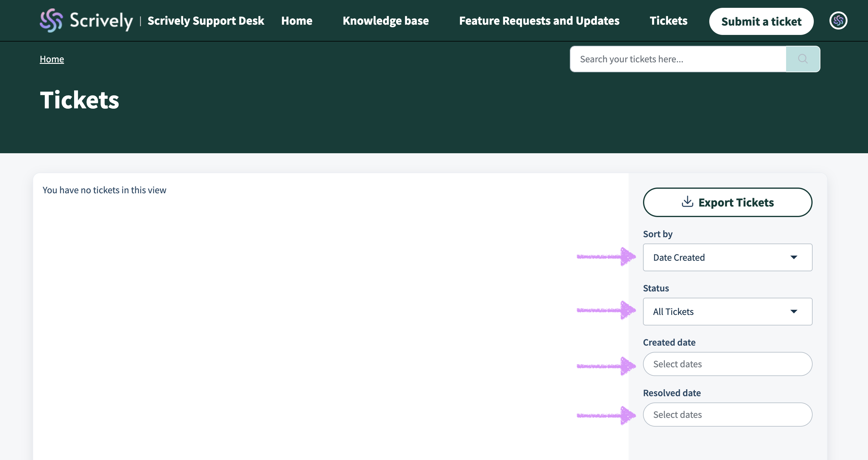
Task: Click Scrively Support Desk title link
Action: tap(205, 21)
